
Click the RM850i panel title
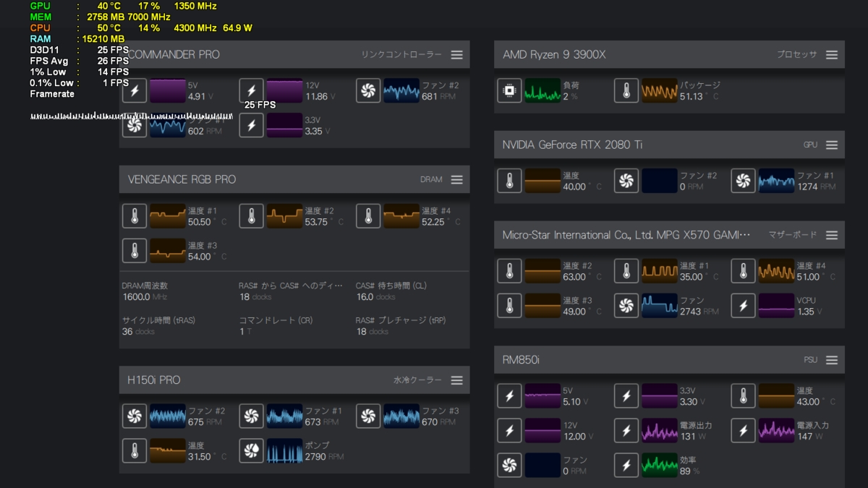pos(521,360)
